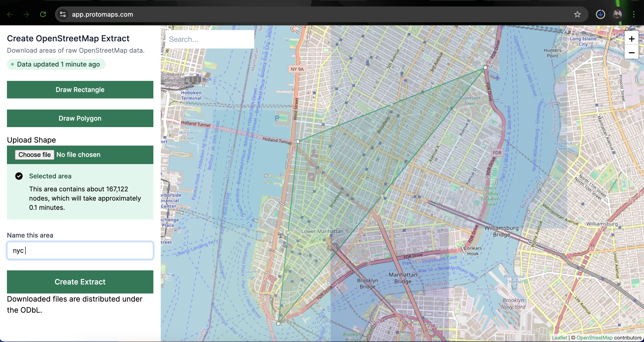This screenshot has height=342, width=644.
Task: Click Choose file to upload a shape
Action: (34, 155)
